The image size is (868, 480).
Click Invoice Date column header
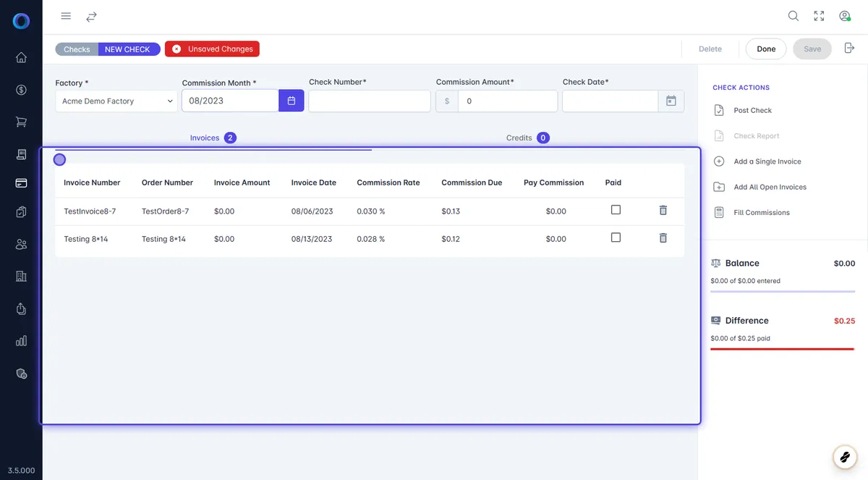314,182
